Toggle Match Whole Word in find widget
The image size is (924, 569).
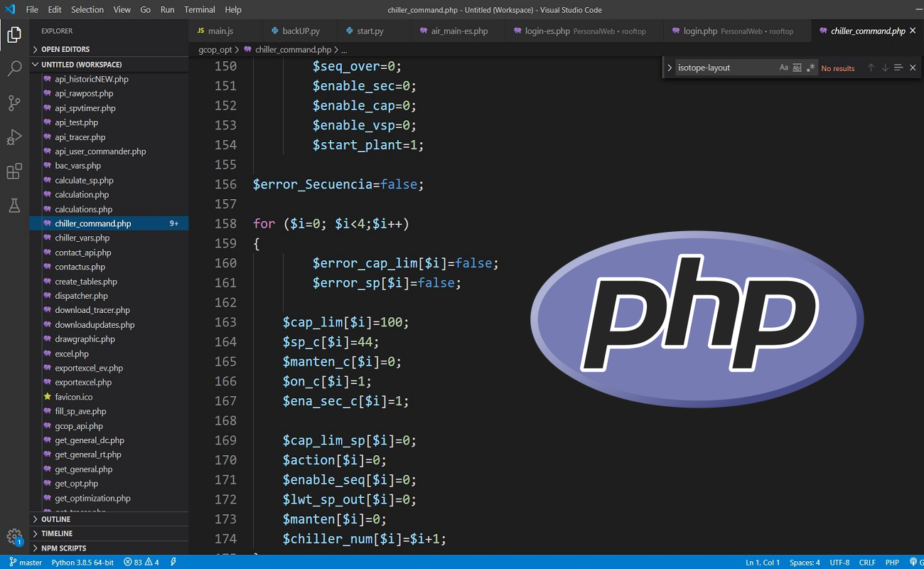(797, 68)
